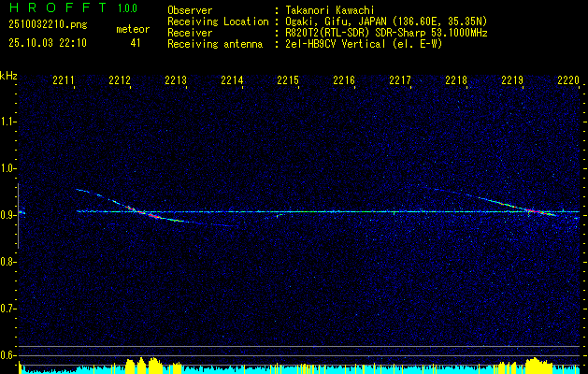Click the HROFFT title text
This screenshot has height=374, width=588.
point(58,7)
